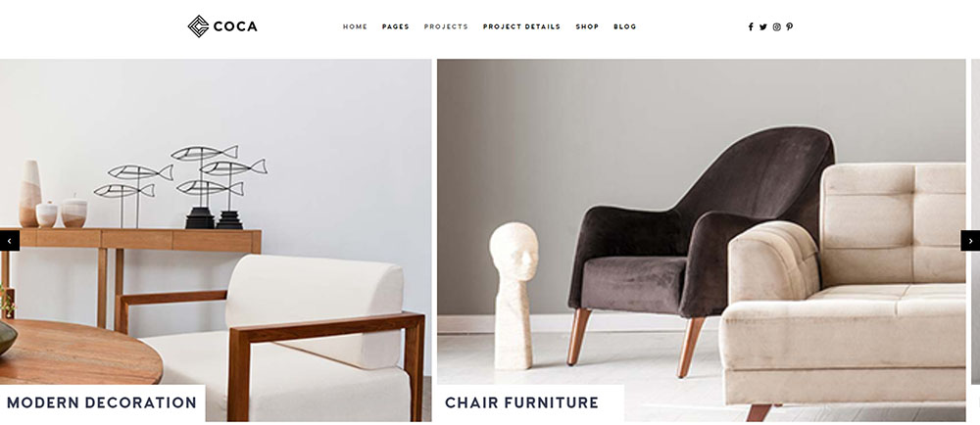Open Chair Furniture project title
The height and width of the screenshot is (425, 980).
(522, 402)
